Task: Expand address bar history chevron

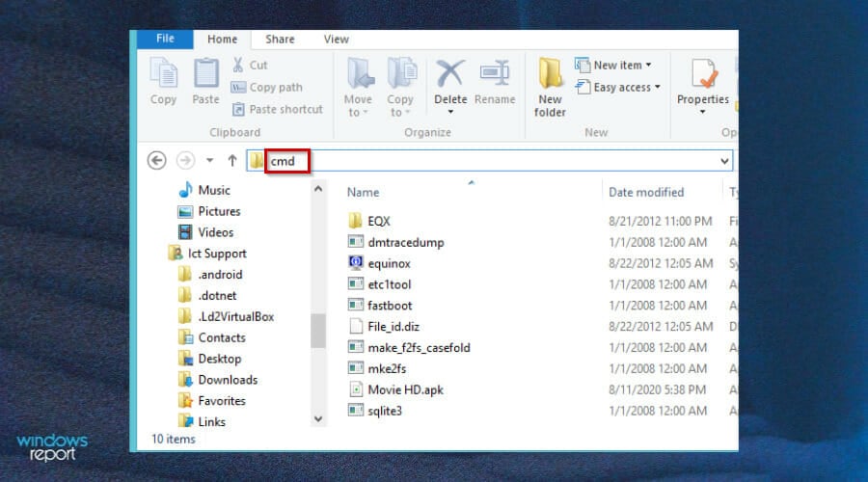Action: pos(724,161)
